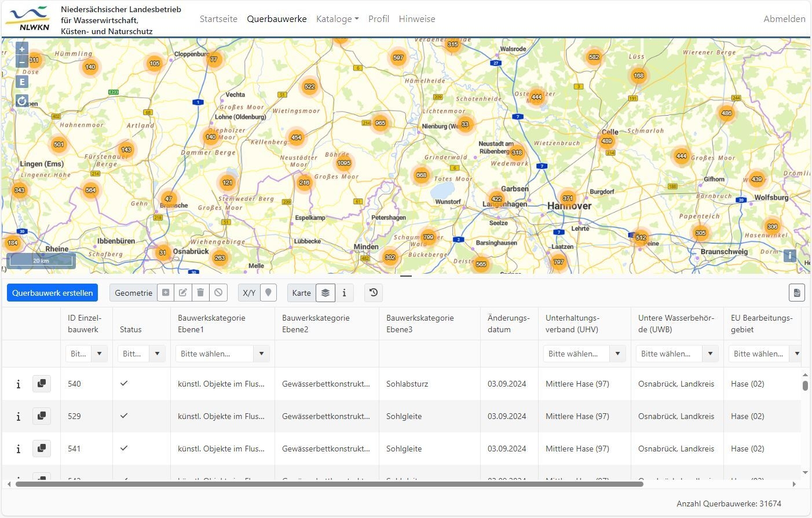Click the map reset rotation icon
The height and width of the screenshot is (518, 812).
click(x=22, y=101)
